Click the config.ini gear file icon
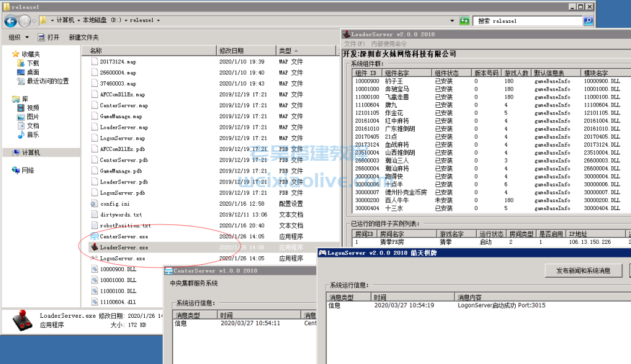631x364 pixels. pos(94,204)
